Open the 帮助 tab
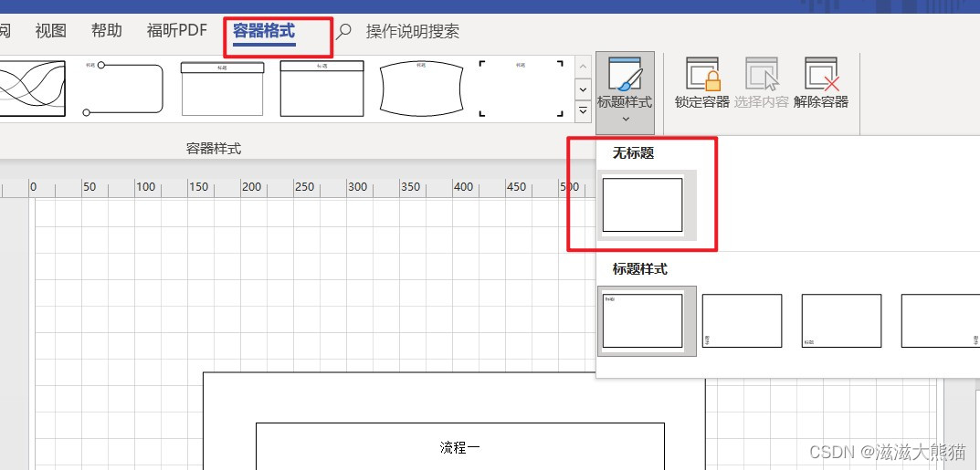 (106, 31)
